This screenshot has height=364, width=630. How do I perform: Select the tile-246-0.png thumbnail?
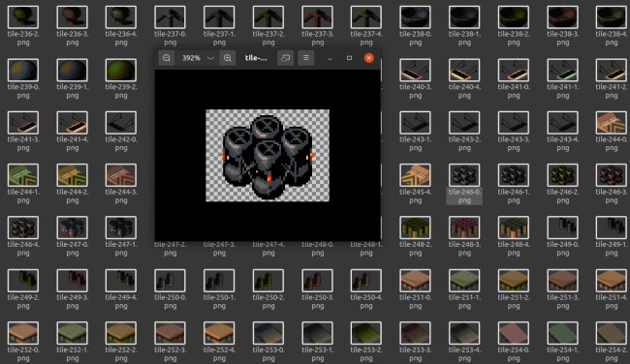point(464,175)
